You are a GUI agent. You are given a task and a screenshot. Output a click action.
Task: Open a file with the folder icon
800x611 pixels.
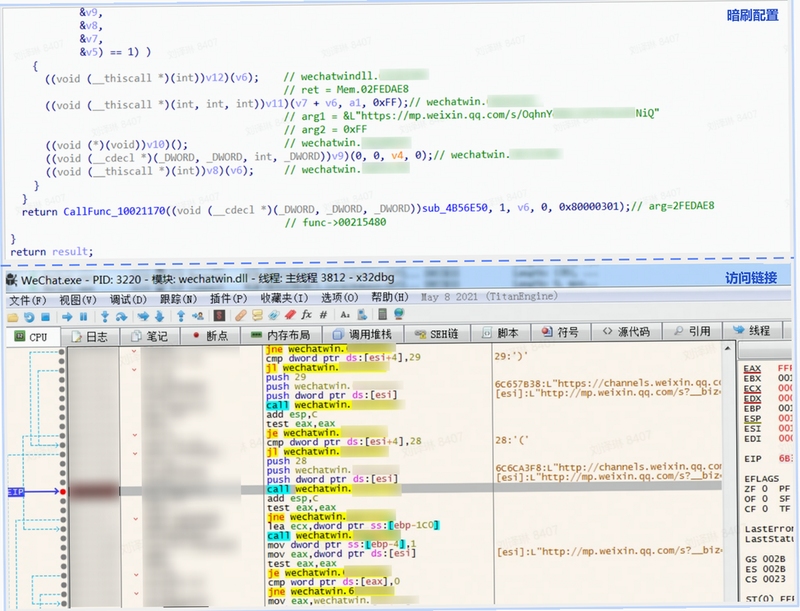click(x=13, y=317)
